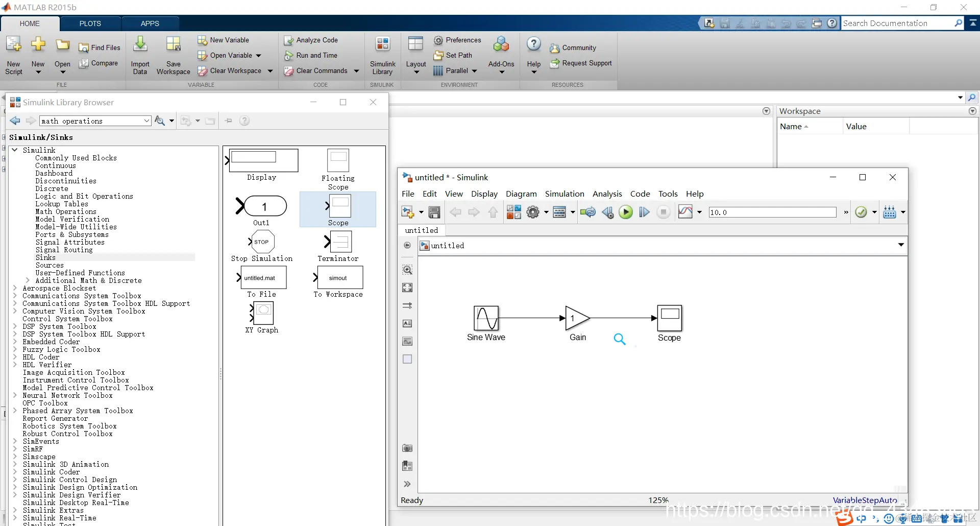Viewport: 980px width, 526px height.
Task: Click Fit to View in Simulink palette
Action: tap(407, 288)
